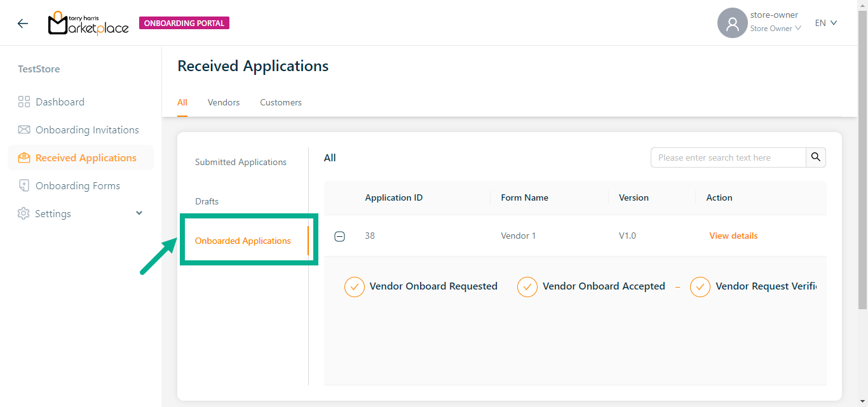Viewport: 868px width, 407px height.
Task: Click the Vendor Onboard Requested checkmark circle
Action: click(355, 287)
